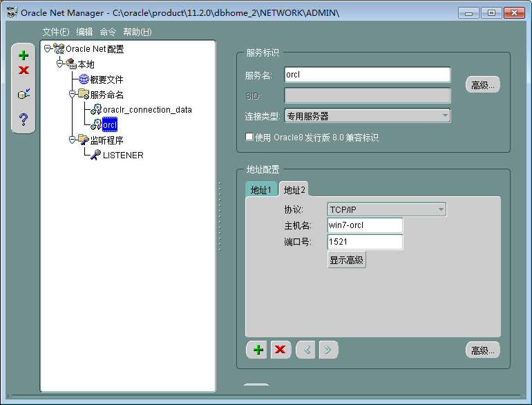This screenshot has width=532, height=405.
Task: Click the right arrow address order button
Action: (x=328, y=350)
